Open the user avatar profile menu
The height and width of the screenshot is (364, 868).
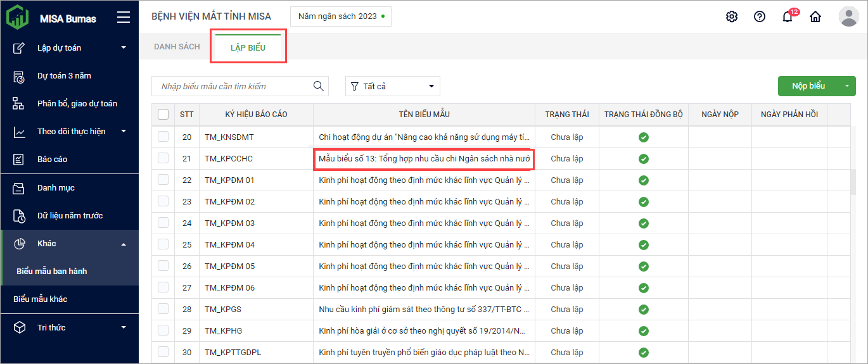click(x=848, y=16)
